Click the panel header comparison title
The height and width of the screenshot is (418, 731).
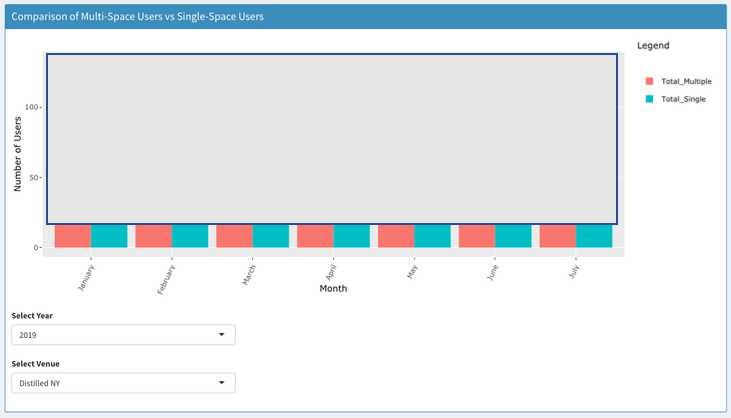[138, 16]
